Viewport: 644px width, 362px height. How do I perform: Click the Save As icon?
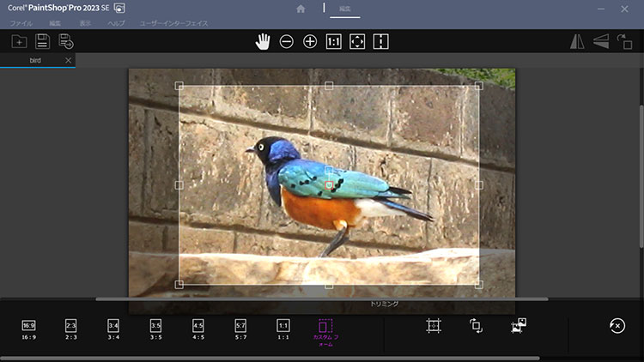pyautogui.click(x=66, y=41)
